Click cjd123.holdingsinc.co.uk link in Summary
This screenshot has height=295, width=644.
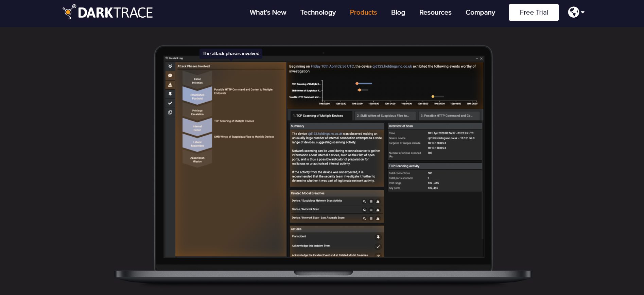tap(325, 134)
